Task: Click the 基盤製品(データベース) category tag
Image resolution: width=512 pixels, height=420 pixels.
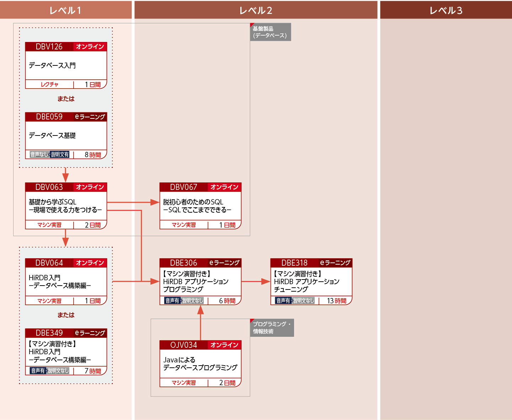Action: [x=271, y=32]
